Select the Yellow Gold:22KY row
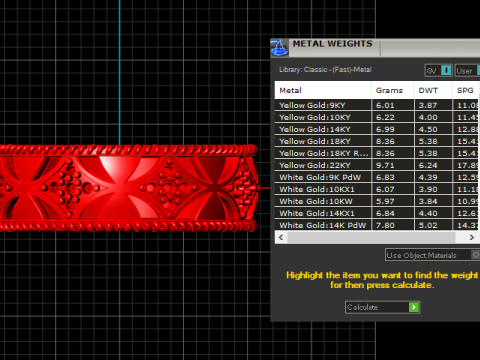 coord(377,165)
